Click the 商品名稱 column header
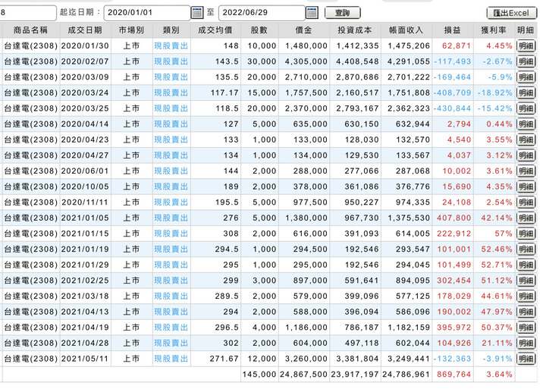 point(30,30)
